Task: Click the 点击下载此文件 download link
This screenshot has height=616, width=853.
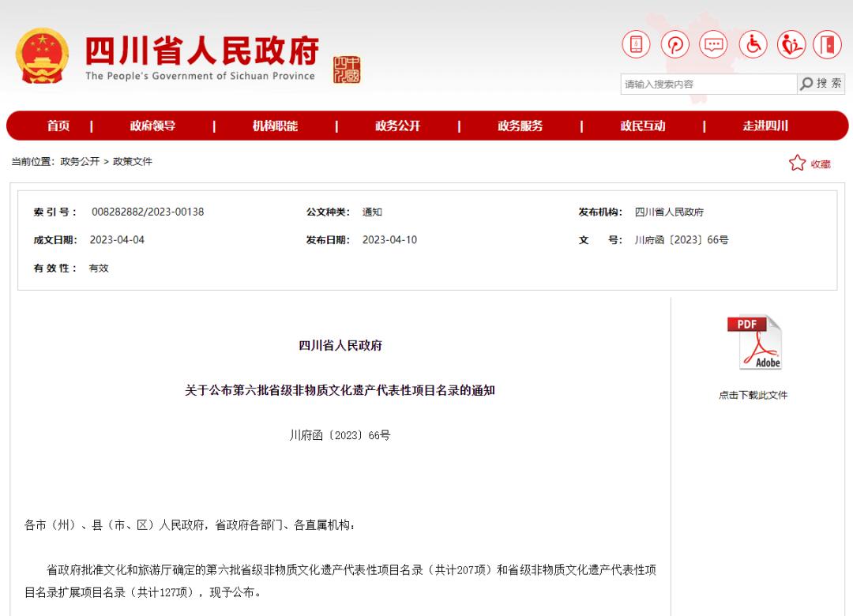Action: (x=753, y=395)
